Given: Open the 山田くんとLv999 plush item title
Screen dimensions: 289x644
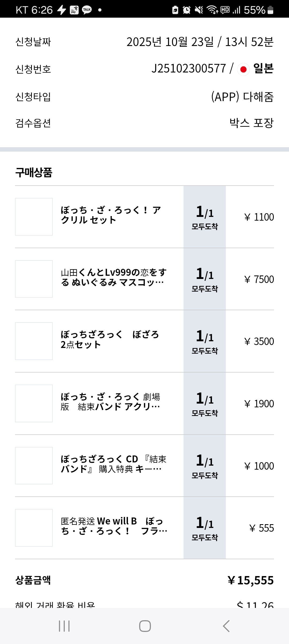Looking at the screenshot, I should [x=114, y=277].
